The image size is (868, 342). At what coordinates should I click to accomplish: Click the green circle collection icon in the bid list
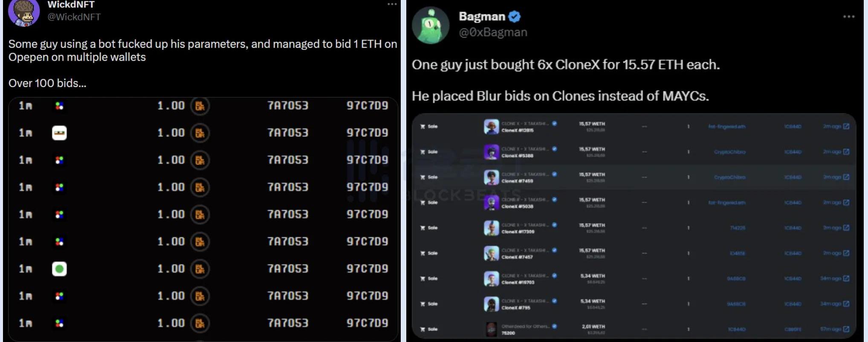coord(59,269)
